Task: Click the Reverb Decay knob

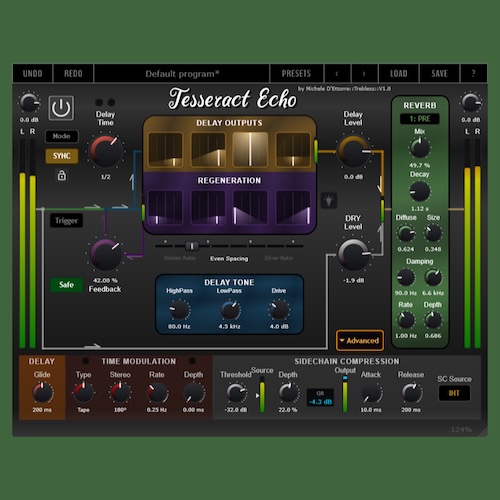Action: click(x=419, y=192)
